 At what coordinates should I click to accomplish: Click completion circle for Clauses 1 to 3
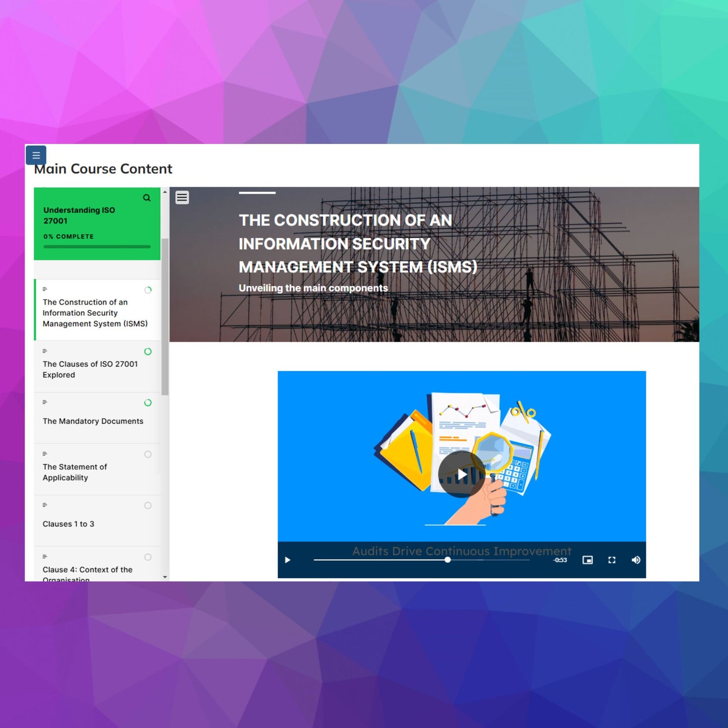point(148,506)
